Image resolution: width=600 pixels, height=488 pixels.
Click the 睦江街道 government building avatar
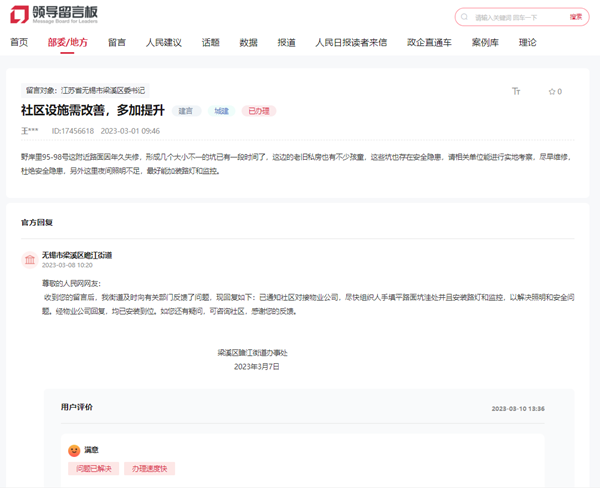[x=29, y=260]
